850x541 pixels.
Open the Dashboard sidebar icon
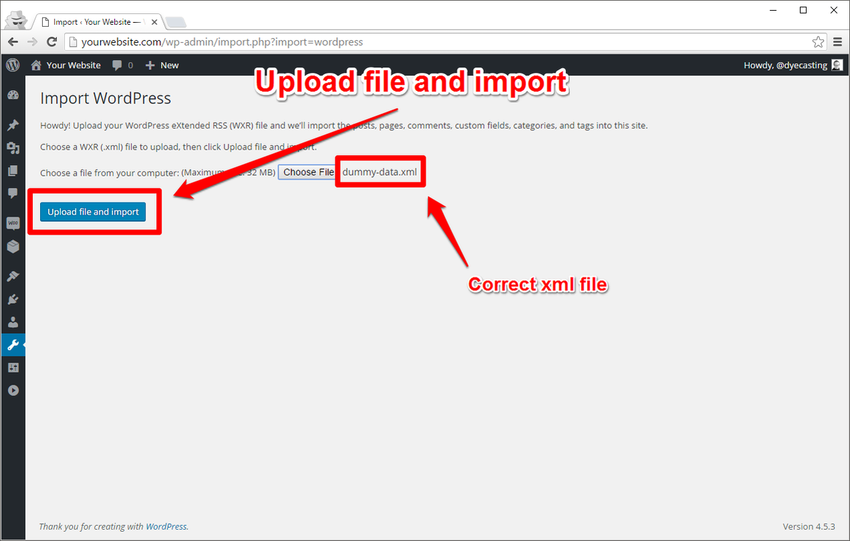[x=13, y=95]
